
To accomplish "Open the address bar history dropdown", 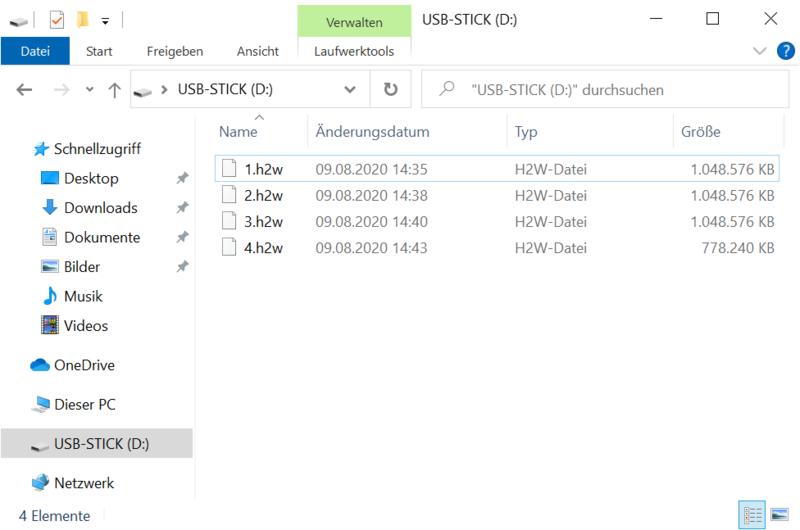I will pos(350,90).
